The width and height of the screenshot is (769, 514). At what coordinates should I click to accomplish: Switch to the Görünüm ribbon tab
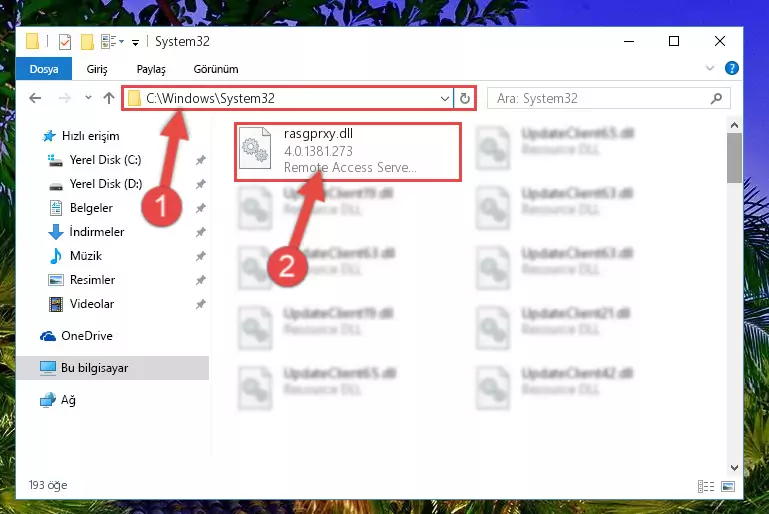(x=216, y=69)
